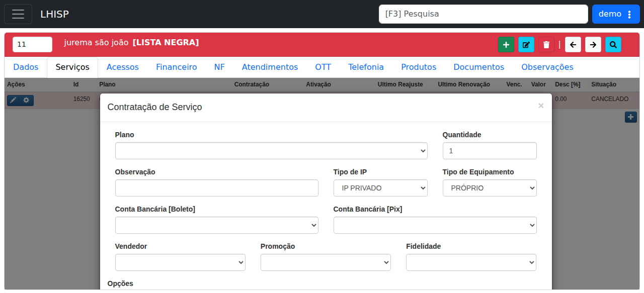This screenshot has width=644, height=293.
Task: Click the Observação text field
Action: [217, 188]
